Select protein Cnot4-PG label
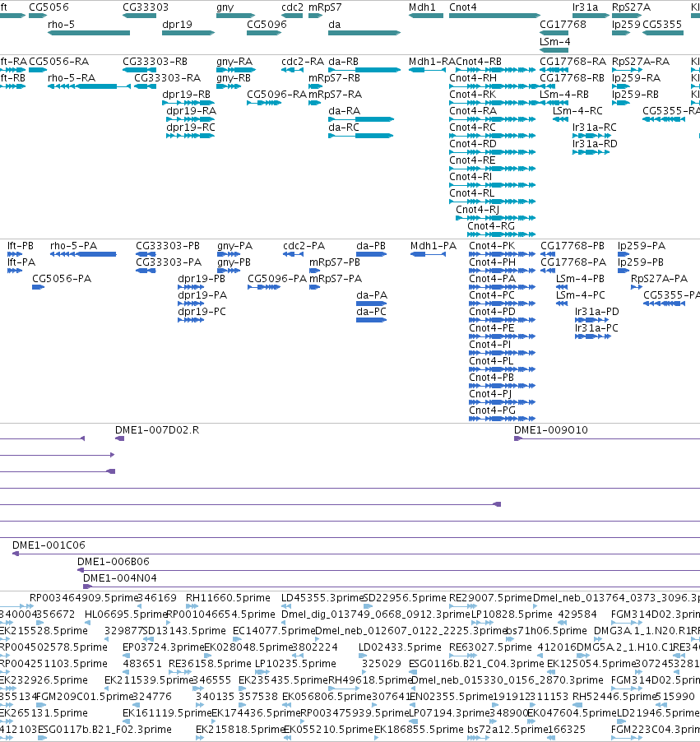Screen dimensions: 700x742 492,410
